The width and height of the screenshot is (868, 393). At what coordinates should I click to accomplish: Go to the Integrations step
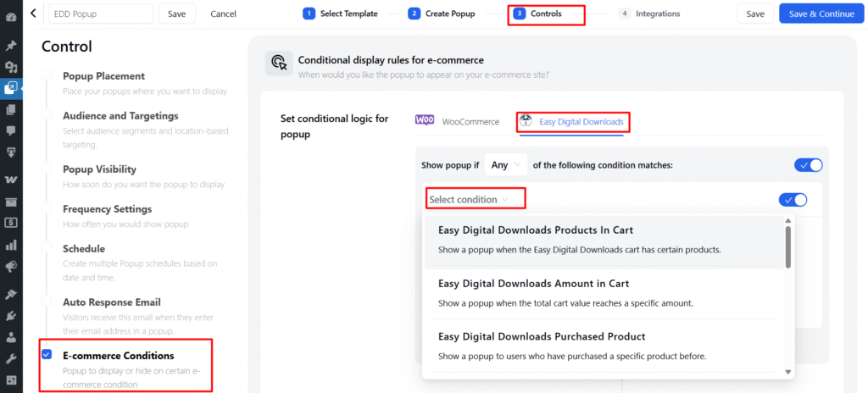click(650, 14)
